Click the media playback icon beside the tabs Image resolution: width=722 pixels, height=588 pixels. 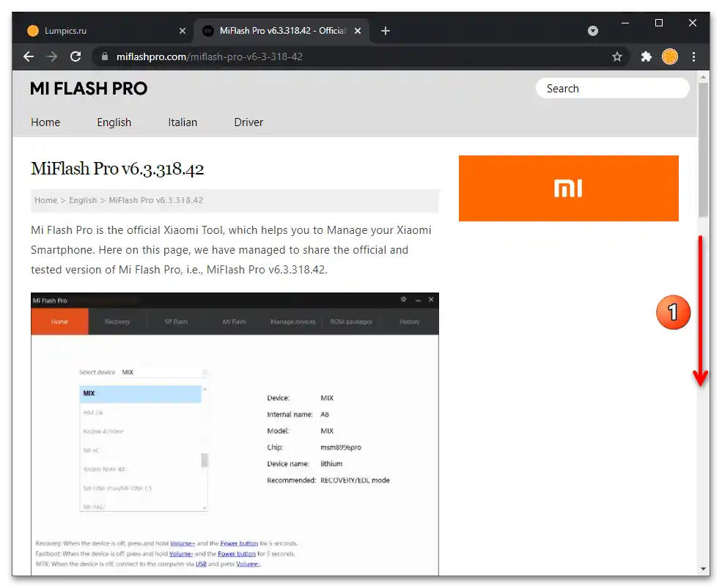(x=592, y=31)
